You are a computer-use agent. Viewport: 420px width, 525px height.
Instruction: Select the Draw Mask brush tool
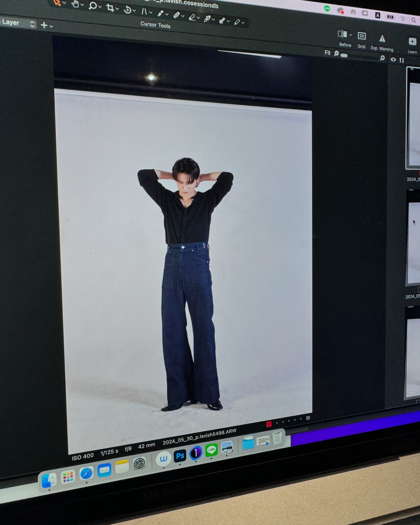click(161, 13)
